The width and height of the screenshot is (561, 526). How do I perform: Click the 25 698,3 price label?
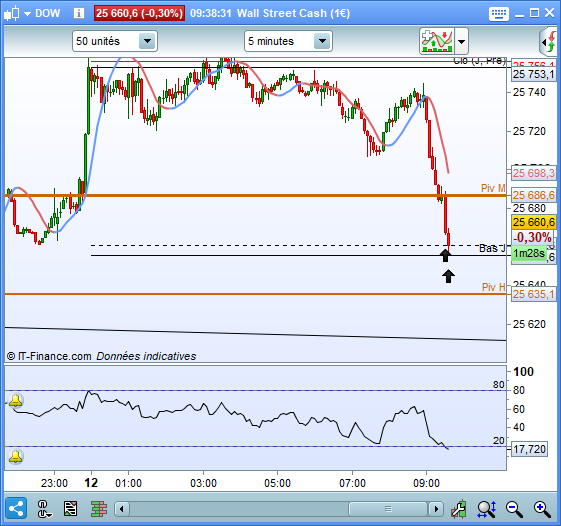[533, 173]
